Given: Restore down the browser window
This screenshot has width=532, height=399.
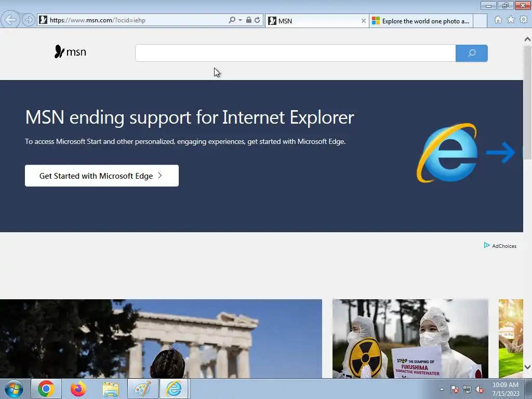Looking at the screenshot, I should [x=506, y=5].
